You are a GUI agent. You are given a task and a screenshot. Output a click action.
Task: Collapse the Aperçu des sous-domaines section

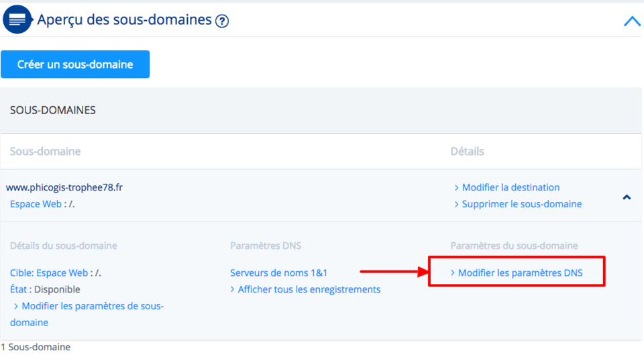[632, 21]
